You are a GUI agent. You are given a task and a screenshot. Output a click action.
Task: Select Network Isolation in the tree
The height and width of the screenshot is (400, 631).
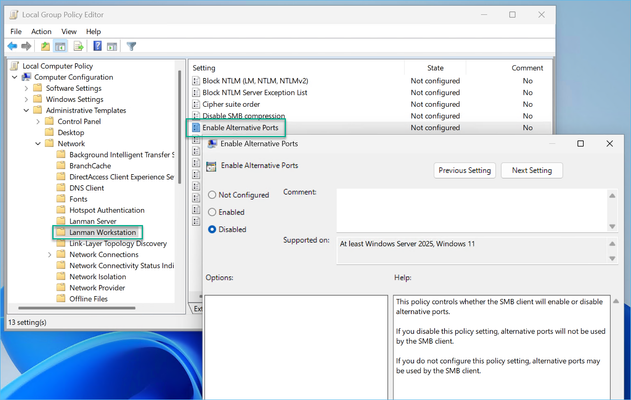pyautogui.click(x=98, y=276)
